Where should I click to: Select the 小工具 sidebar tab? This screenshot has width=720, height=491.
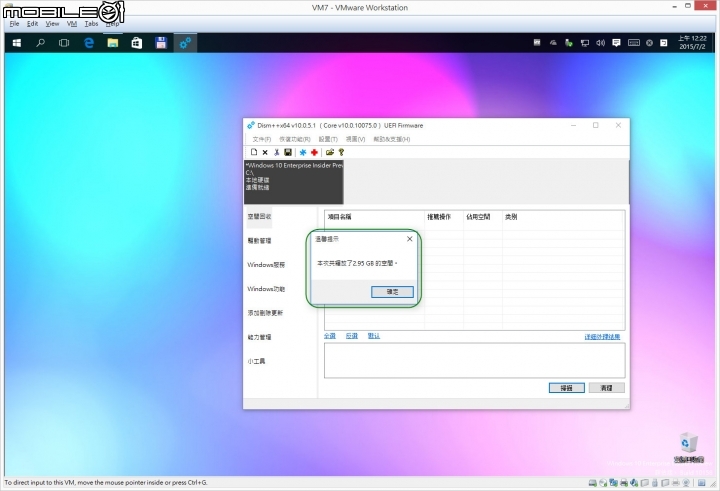(256, 361)
